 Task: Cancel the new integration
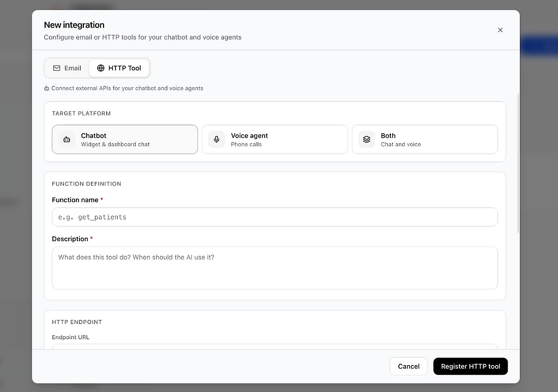click(x=408, y=366)
